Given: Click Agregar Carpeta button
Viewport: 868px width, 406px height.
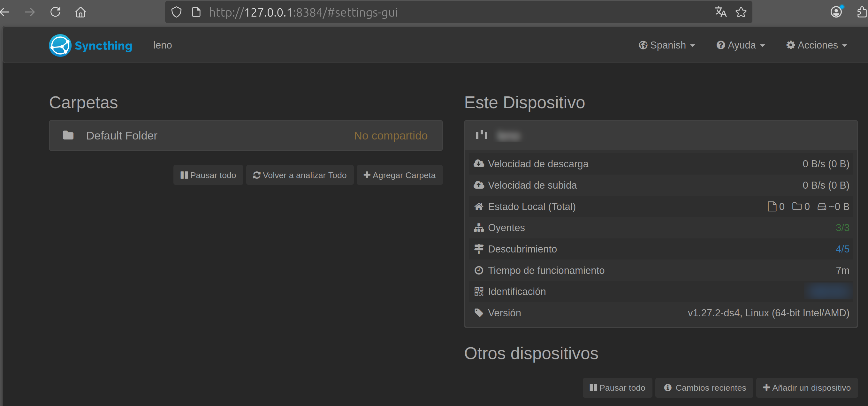Looking at the screenshot, I should coord(400,175).
